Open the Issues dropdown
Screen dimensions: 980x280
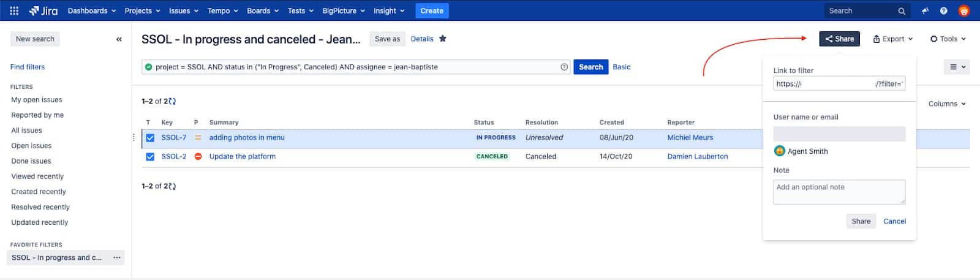(184, 10)
